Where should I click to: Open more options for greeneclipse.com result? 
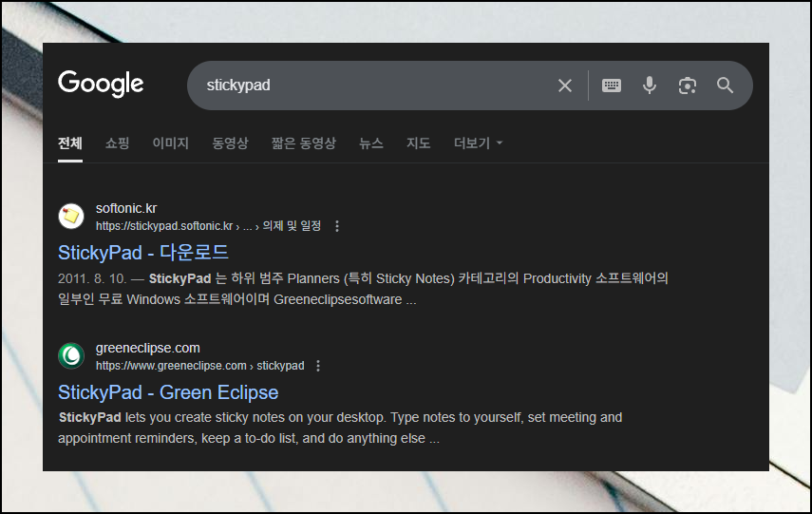pyautogui.click(x=318, y=366)
